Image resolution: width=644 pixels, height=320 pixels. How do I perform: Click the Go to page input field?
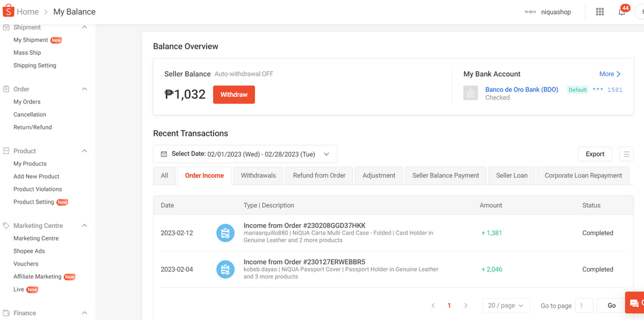coord(583,305)
